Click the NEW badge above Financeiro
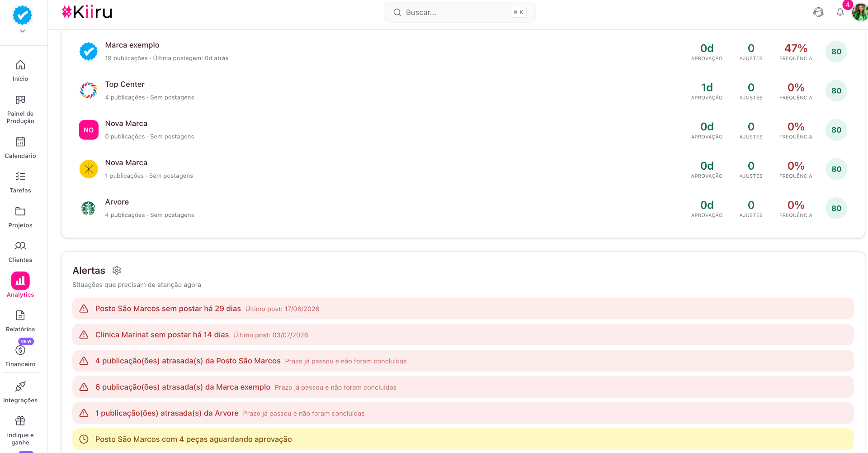Screen dimensions: 868x453 pos(26,342)
